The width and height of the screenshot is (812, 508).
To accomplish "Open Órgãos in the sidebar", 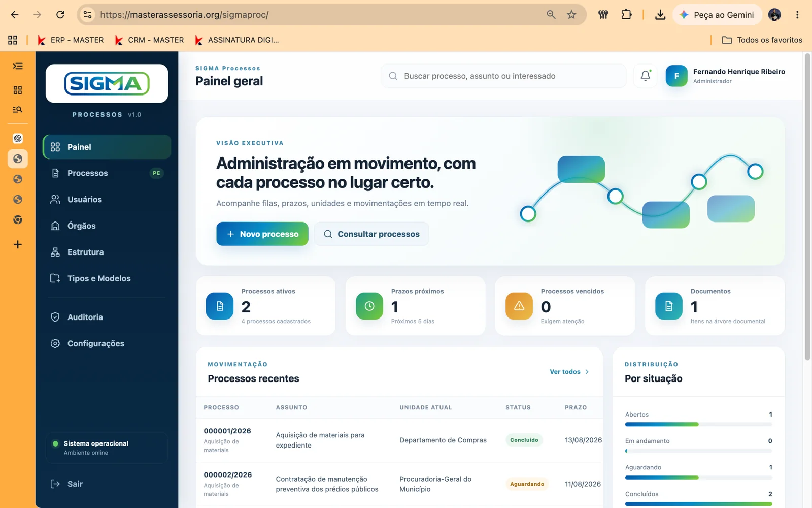I will (x=107, y=226).
